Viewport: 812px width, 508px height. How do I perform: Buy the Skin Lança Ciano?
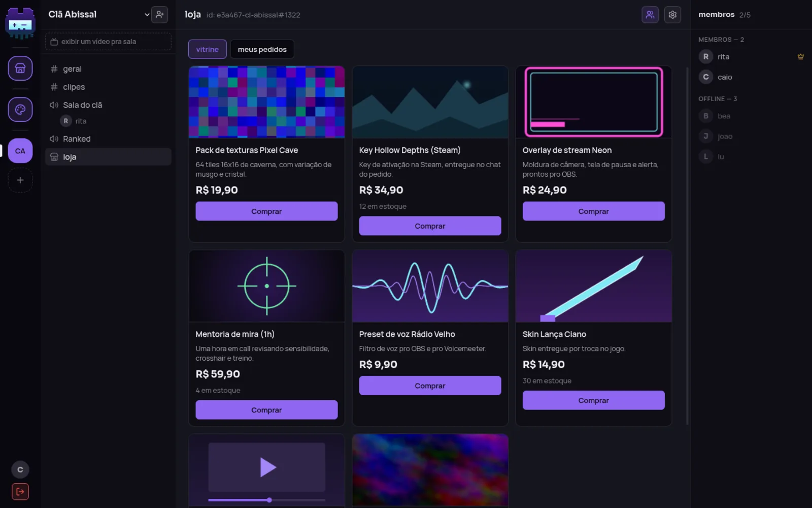pos(593,400)
